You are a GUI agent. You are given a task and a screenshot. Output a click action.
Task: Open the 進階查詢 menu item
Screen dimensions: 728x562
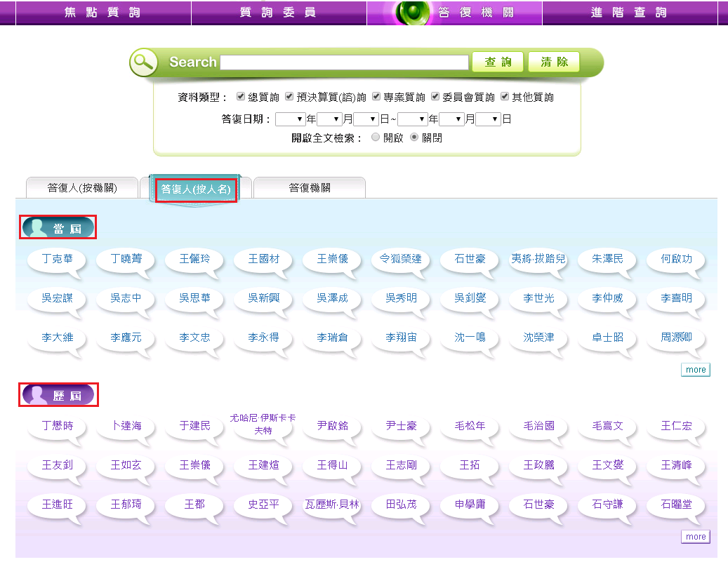click(x=629, y=13)
